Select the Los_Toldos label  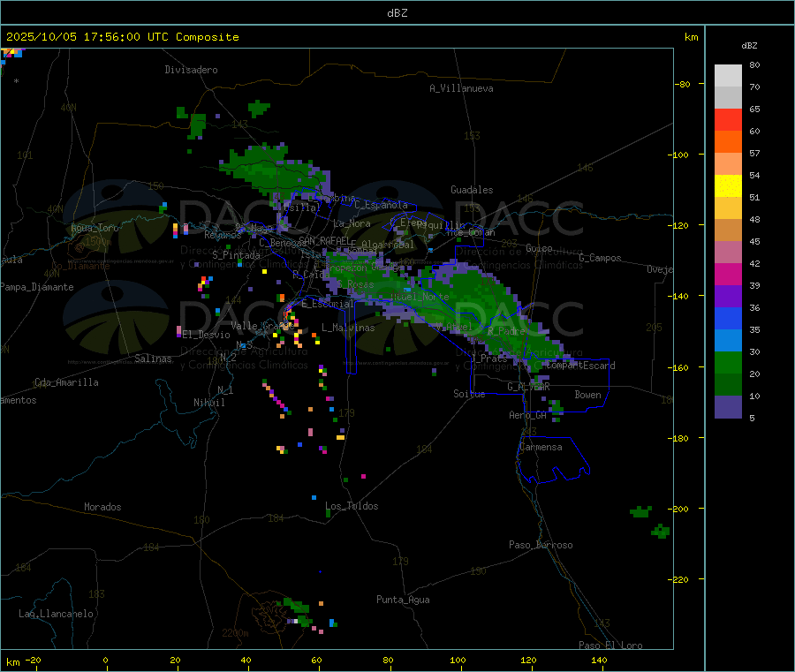[x=352, y=506]
